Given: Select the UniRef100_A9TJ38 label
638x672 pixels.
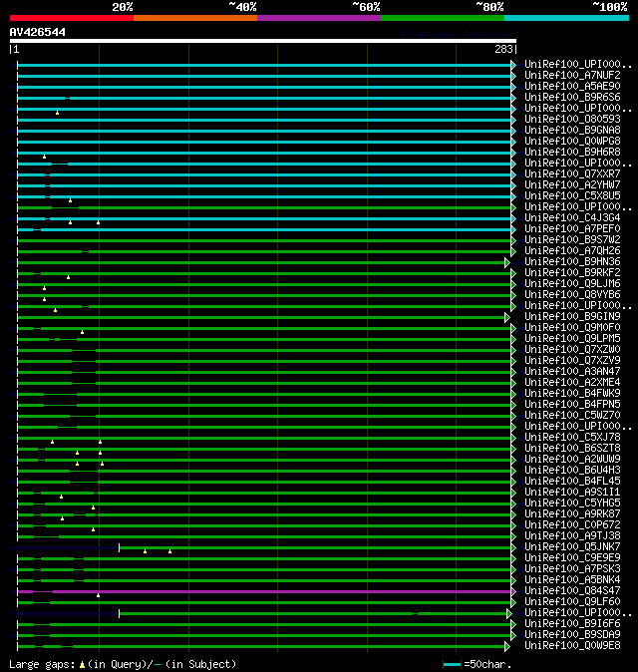Looking at the screenshot, I should tap(572, 536).
